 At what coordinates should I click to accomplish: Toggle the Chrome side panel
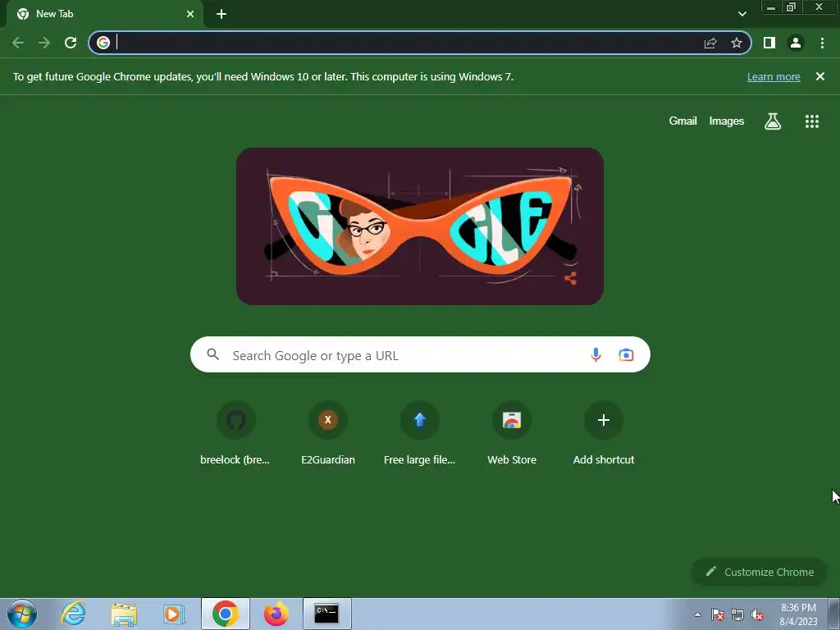tap(769, 43)
